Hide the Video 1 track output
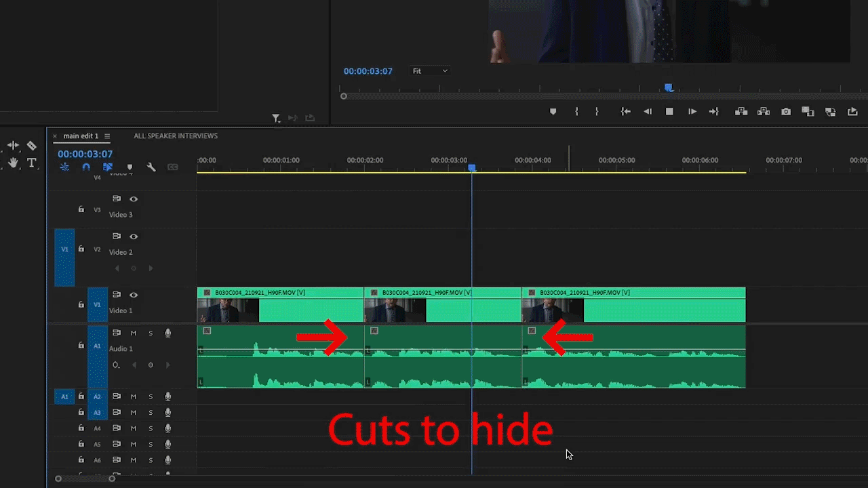 134,295
